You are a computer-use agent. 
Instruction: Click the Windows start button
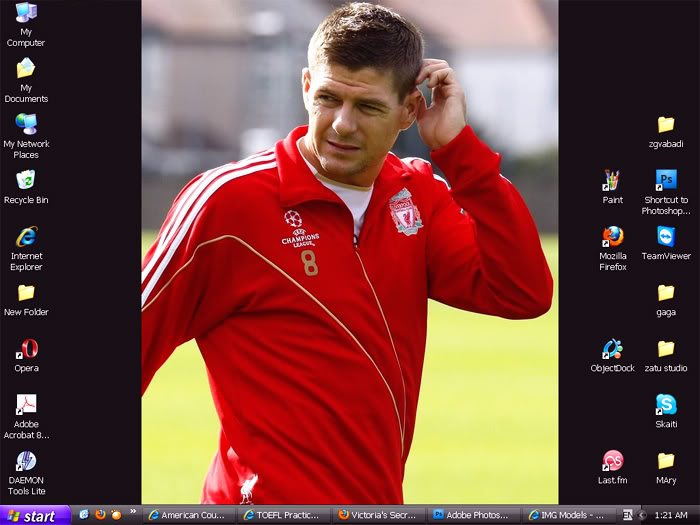click(34, 516)
